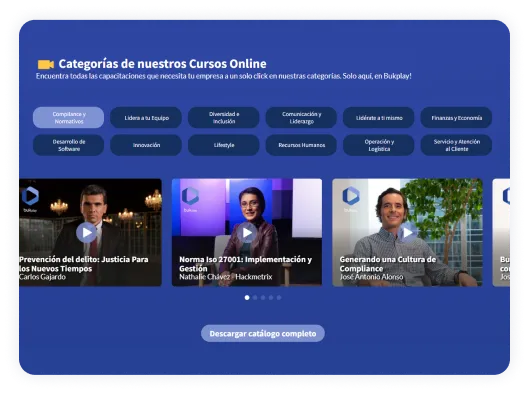Click Bukplay logo on José Antonio Alonso card
Screen dimensions: 529x394
tap(351, 199)
